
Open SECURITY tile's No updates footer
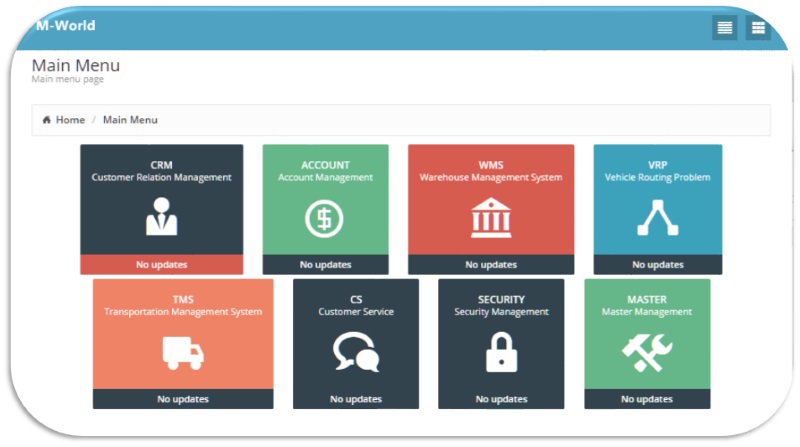[x=502, y=399]
